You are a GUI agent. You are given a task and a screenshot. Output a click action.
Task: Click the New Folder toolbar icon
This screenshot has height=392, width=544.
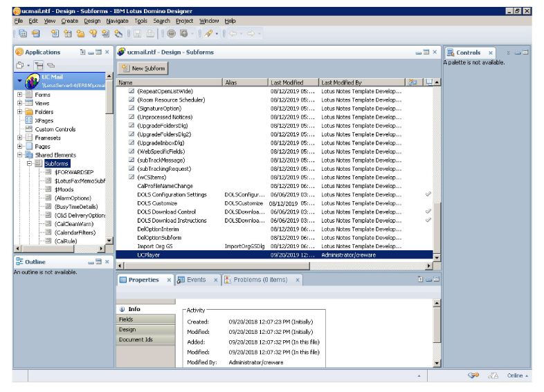click(x=80, y=34)
